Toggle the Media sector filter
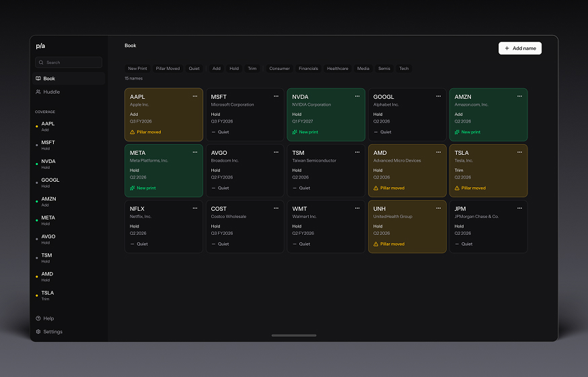This screenshot has width=588, height=377. 363,69
